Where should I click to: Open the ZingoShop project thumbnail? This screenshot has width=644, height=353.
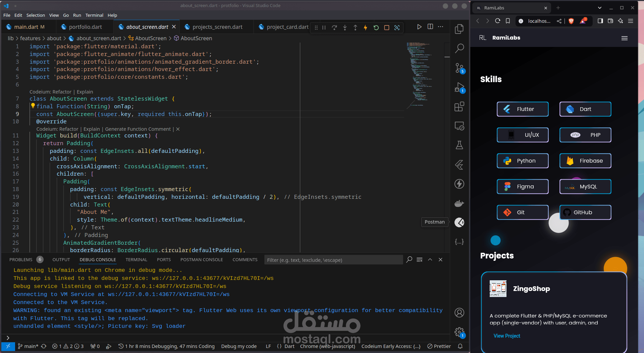tap(498, 289)
